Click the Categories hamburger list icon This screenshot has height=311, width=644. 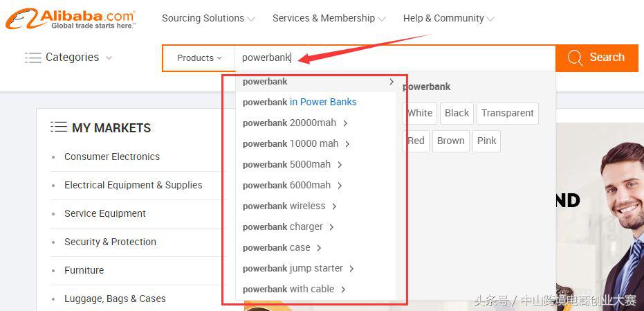(33, 57)
